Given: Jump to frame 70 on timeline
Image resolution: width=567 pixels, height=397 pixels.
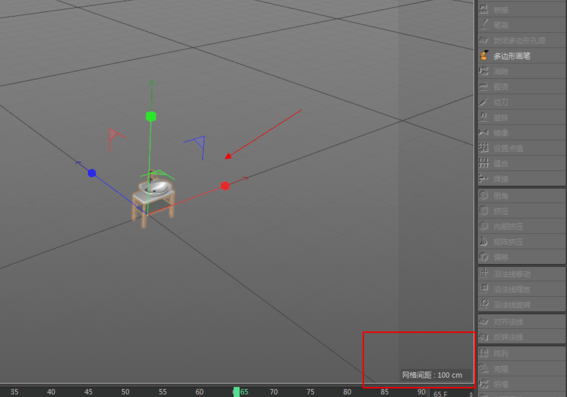Looking at the screenshot, I should click(274, 392).
